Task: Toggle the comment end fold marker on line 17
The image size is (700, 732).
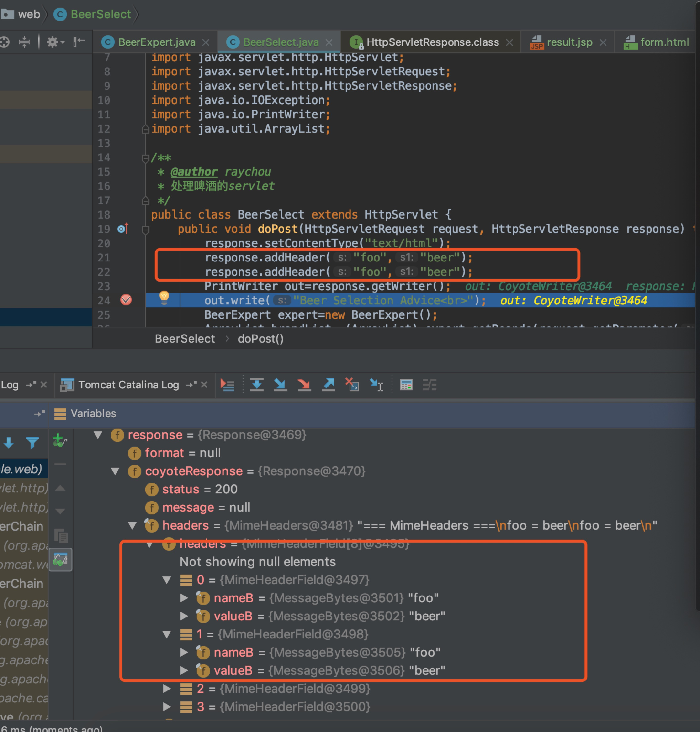Action: click(x=146, y=201)
